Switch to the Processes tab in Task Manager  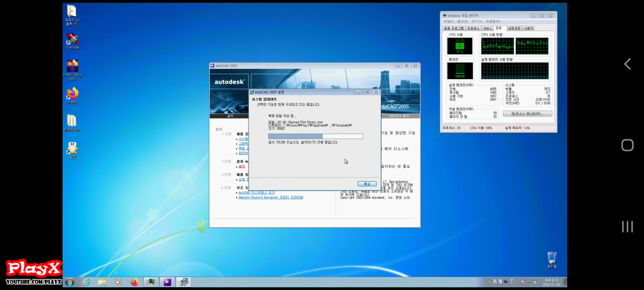(473, 28)
